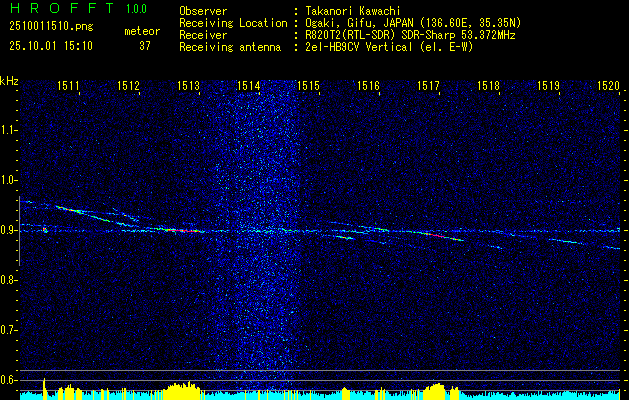Click the date stamp 25.10.01 15:10
Image resolution: width=629 pixels, height=400 pixels.
tap(51, 46)
